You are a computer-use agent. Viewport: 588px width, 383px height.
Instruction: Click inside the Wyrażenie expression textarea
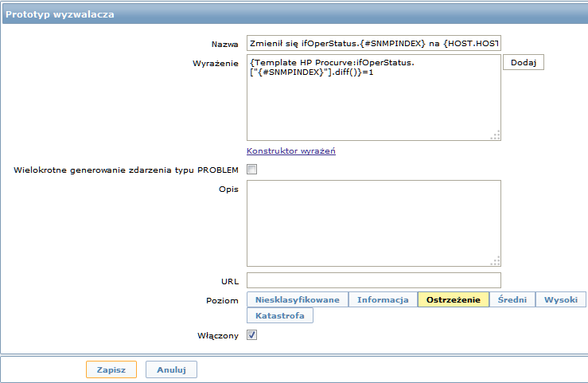(x=373, y=97)
